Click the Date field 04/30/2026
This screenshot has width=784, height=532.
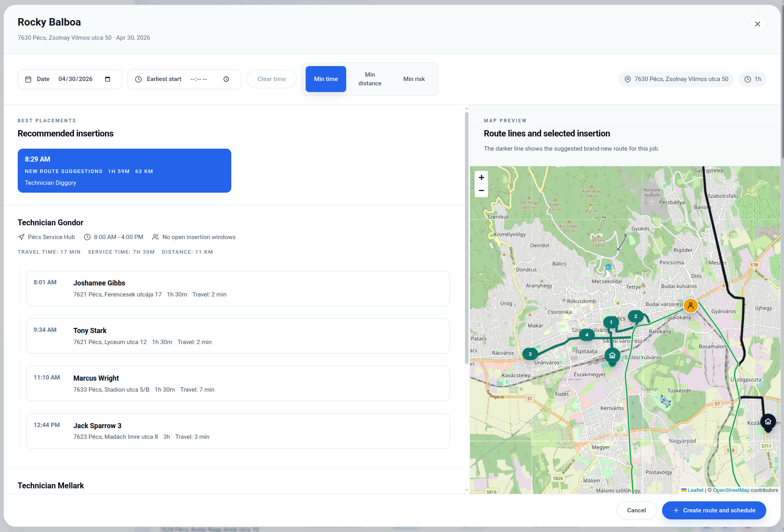70,79
